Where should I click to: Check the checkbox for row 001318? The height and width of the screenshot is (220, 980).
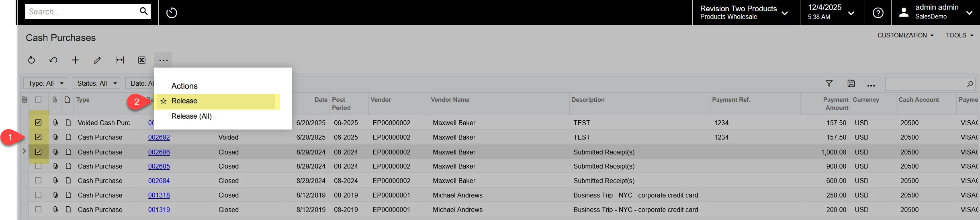[x=38, y=195]
